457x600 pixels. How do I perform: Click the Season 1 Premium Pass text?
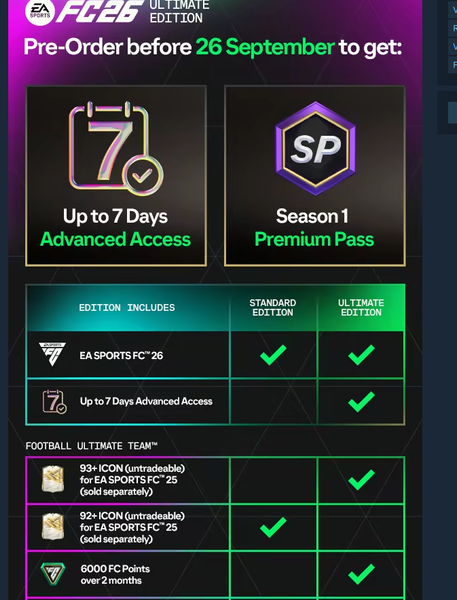point(314,228)
